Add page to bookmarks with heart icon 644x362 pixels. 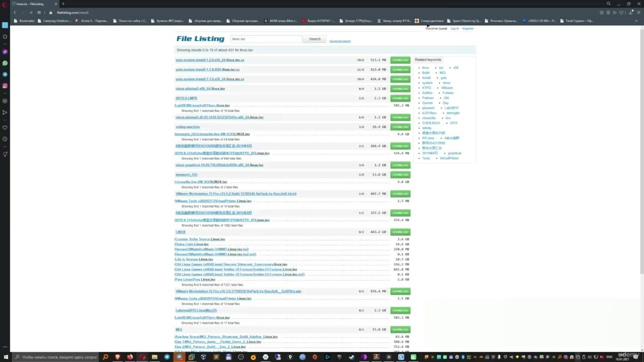tap(621, 12)
